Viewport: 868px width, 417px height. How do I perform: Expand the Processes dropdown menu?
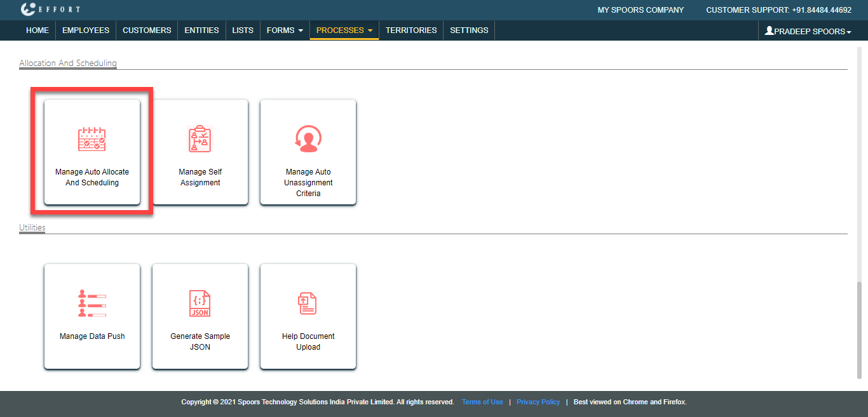point(344,30)
